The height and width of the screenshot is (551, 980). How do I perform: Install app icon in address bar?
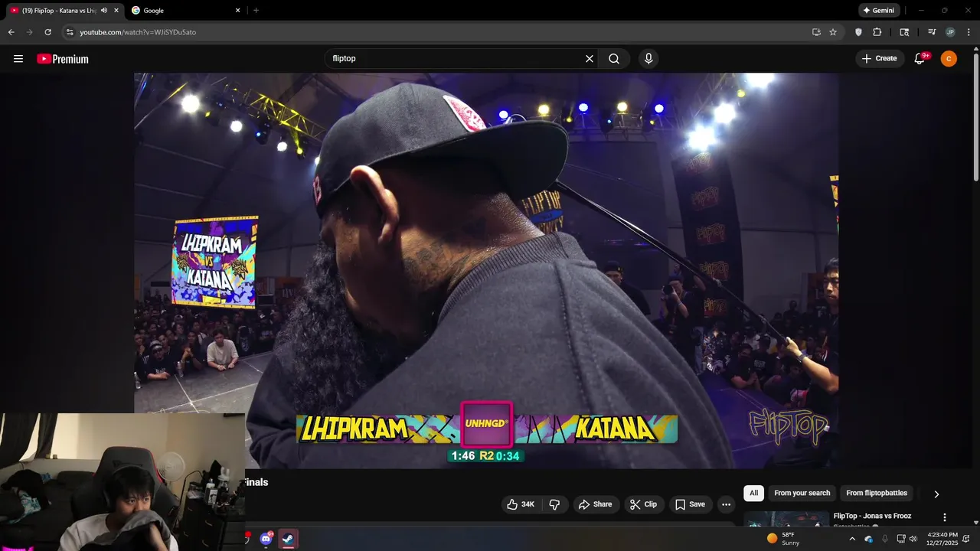tap(816, 32)
